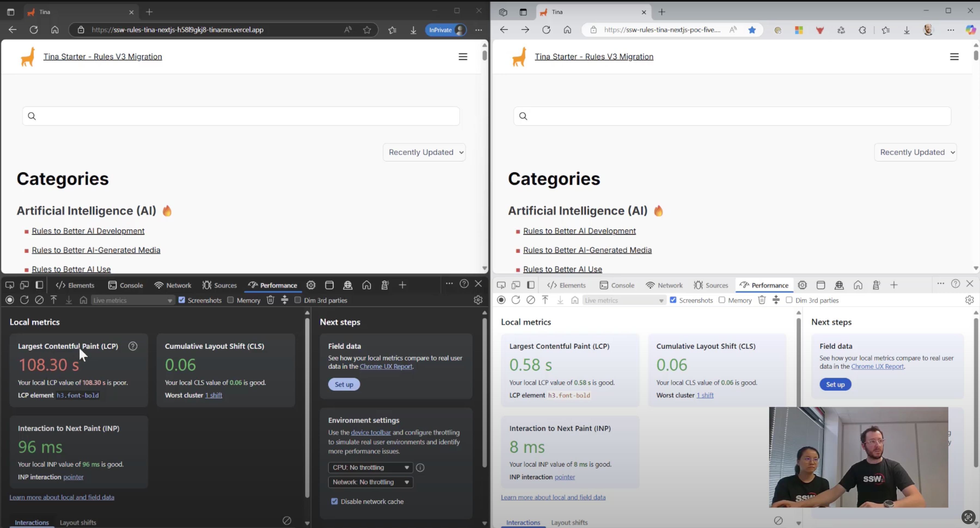Open Rules to Better AI Development link on right
This screenshot has height=528, width=980.
pyautogui.click(x=579, y=231)
